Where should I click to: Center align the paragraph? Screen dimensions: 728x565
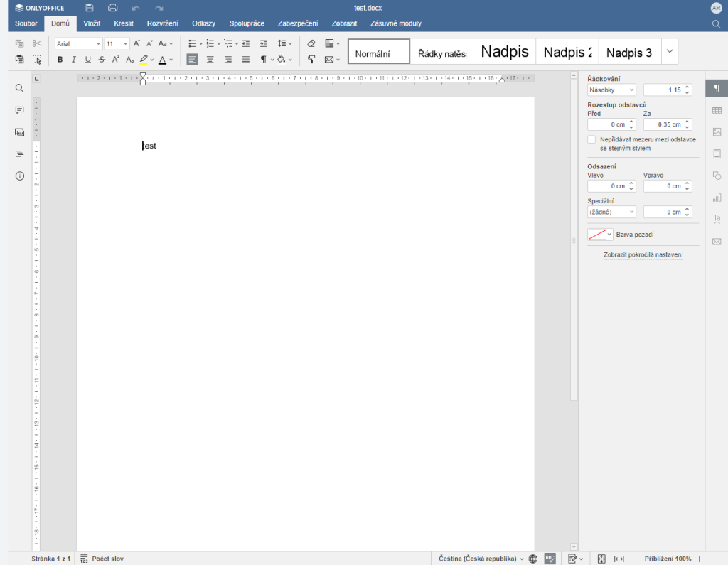(x=210, y=60)
